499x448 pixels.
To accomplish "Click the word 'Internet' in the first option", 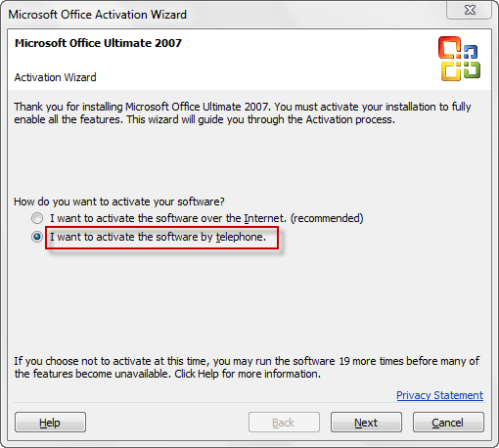I will 265,218.
